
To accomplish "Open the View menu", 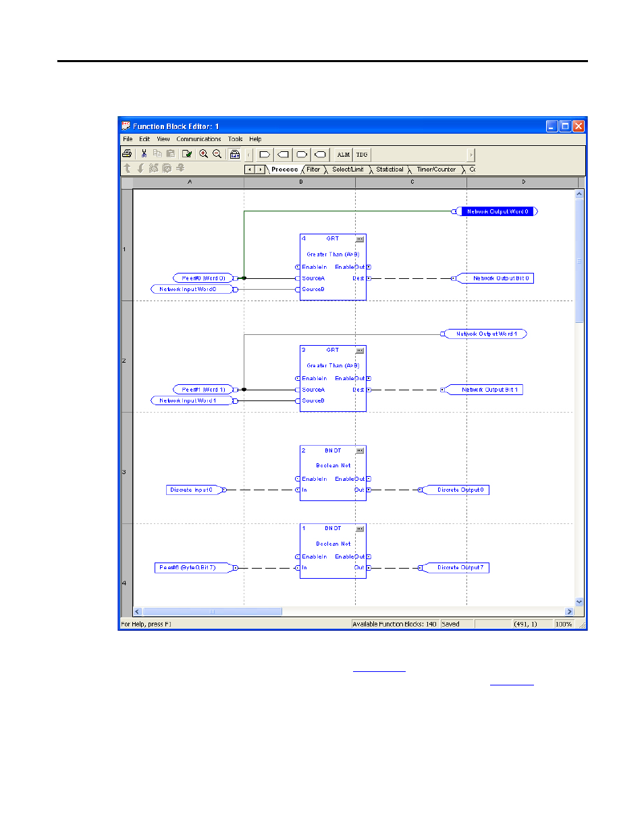I will [x=163, y=139].
